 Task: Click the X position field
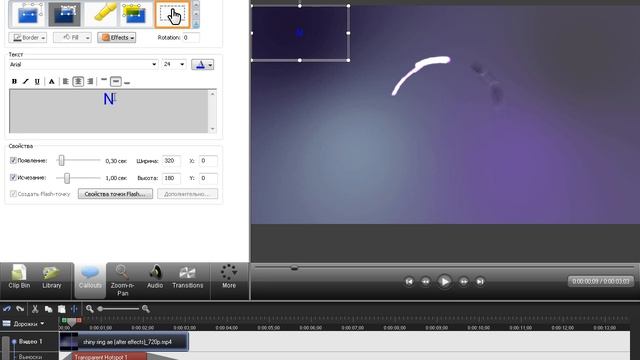(x=208, y=161)
